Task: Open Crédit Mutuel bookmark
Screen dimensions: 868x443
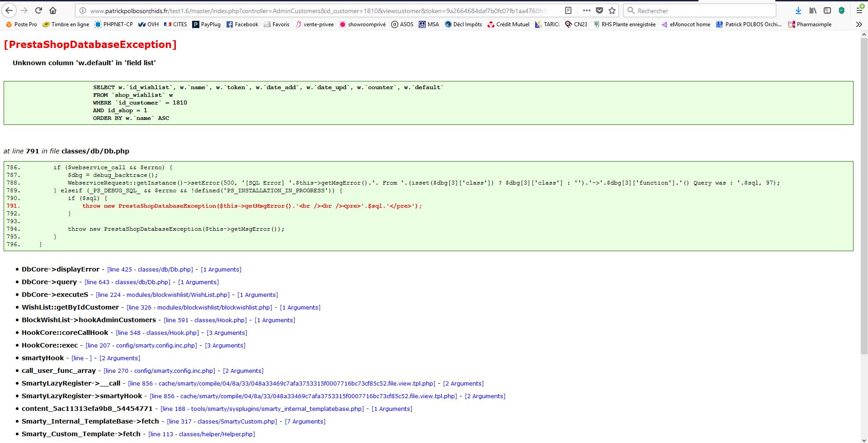Action: tap(508, 24)
